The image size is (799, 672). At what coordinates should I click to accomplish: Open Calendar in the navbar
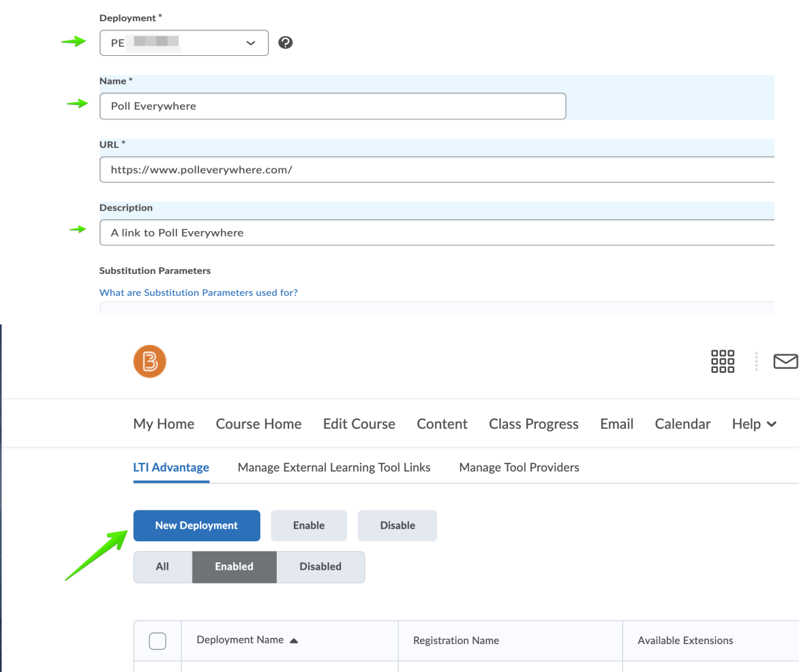[x=683, y=424]
